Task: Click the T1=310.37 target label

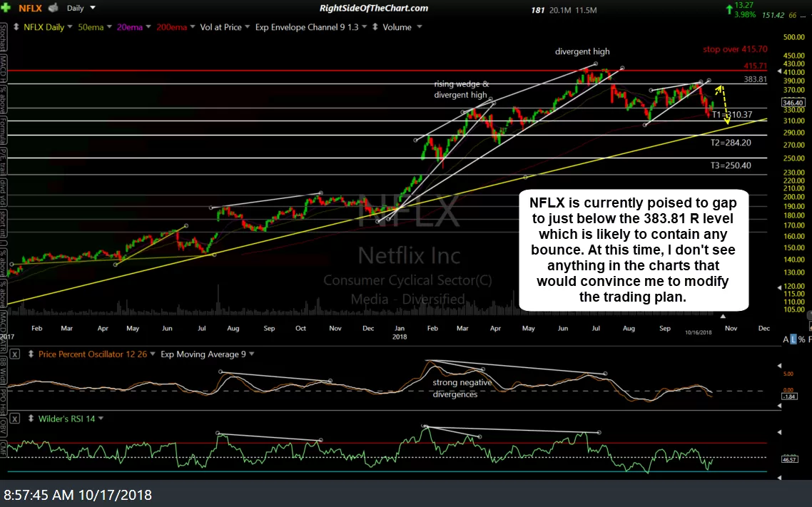Action: point(732,114)
